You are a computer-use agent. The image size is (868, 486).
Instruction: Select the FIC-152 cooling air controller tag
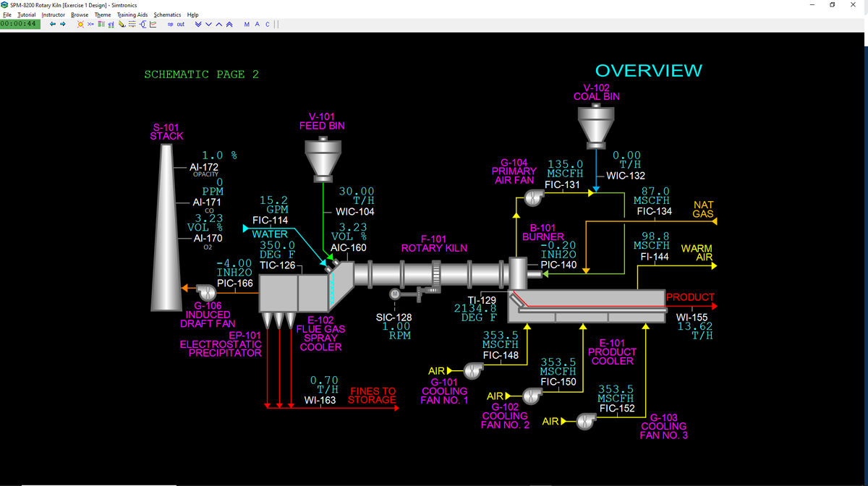(x=616, y=409)
